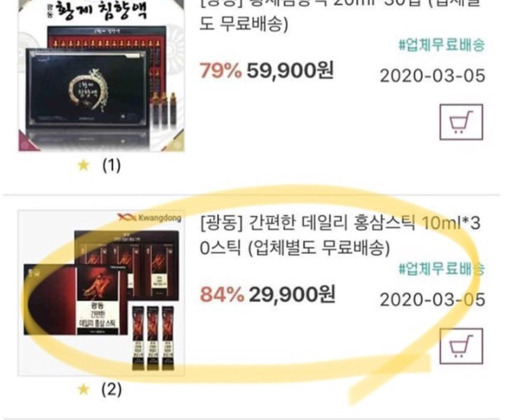Click the 84% discount label
Image resolution: width=521 pixels, height=420 pixels.
(222, 295)
